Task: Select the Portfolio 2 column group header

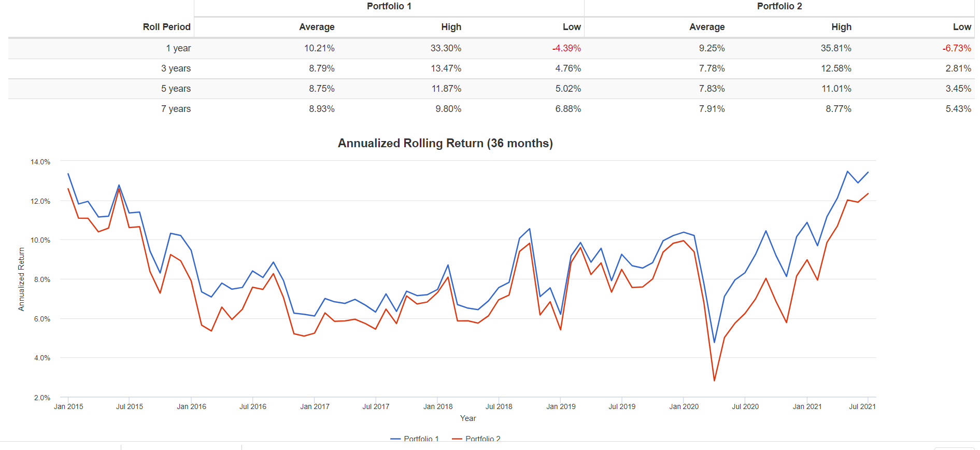Action: tap(779, 6)
